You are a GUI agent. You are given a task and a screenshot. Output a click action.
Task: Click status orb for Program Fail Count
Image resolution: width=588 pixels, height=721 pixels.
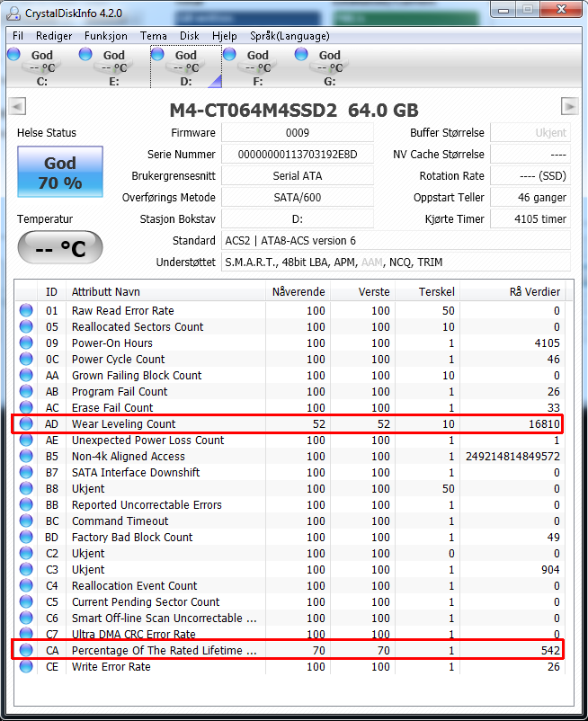[x=26, y=391]
